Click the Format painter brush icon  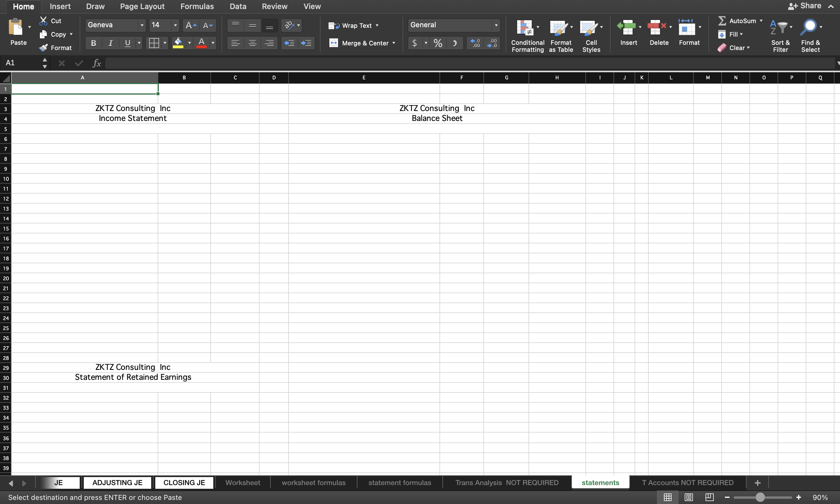pyautogui.click(x=43, y=48)
